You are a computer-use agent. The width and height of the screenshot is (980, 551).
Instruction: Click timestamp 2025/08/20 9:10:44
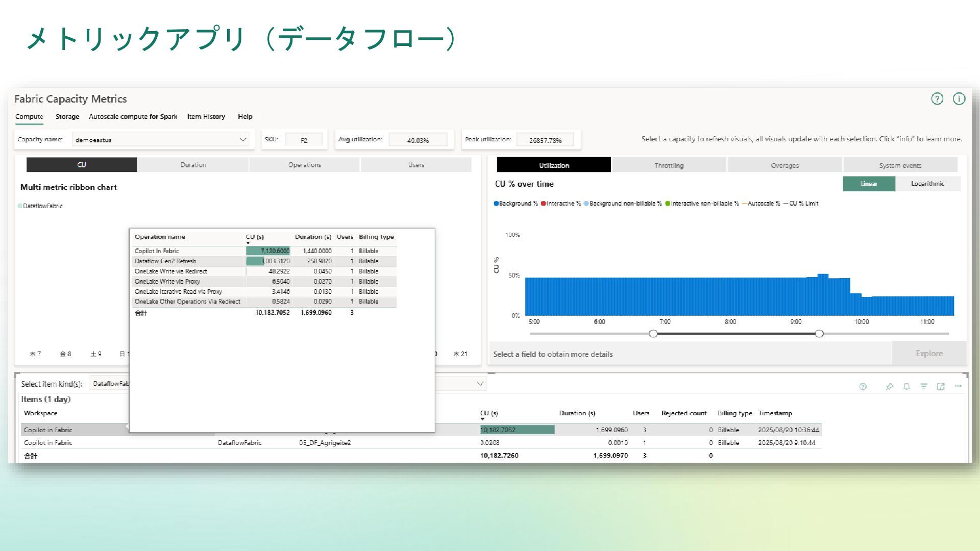click(x=787, y=443)
